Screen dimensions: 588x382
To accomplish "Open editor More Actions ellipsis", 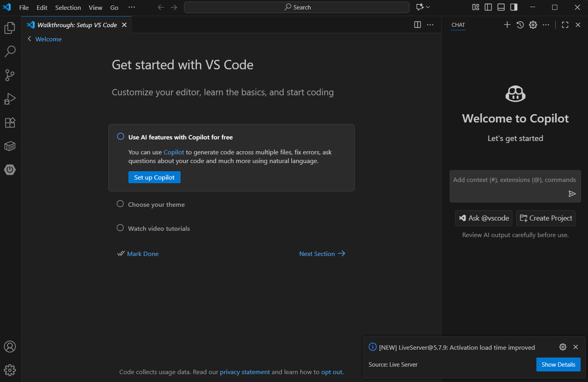I will pyautogui.click(x=430, y=25).
